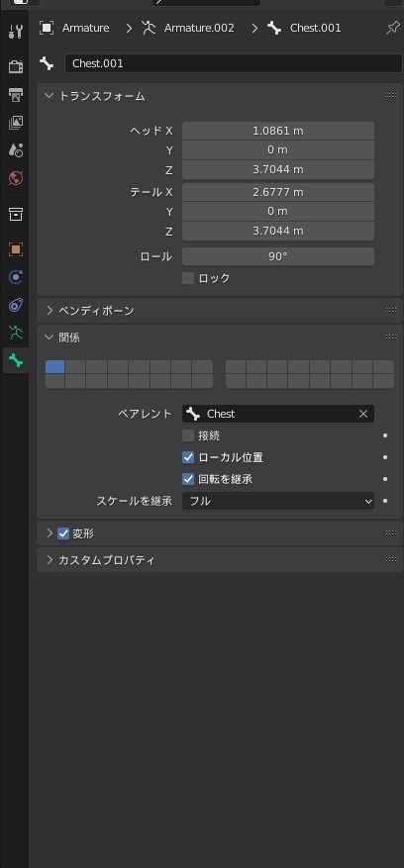
Task: Enable the ロック checkbox
Action: (x=188, y=278)
